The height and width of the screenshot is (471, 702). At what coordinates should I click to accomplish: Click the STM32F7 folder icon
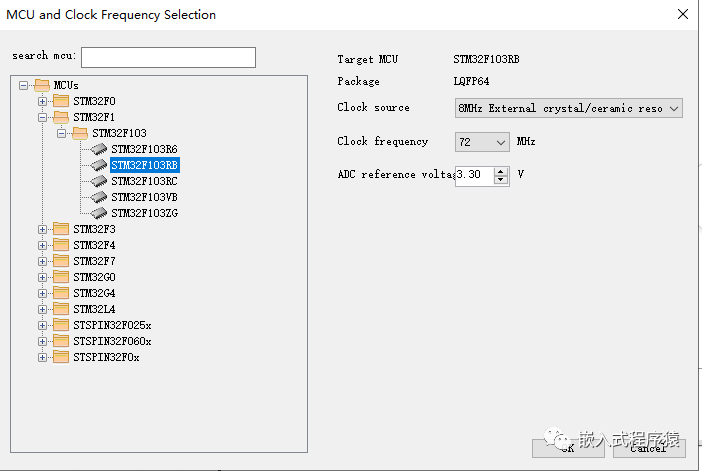coord(61,261)
